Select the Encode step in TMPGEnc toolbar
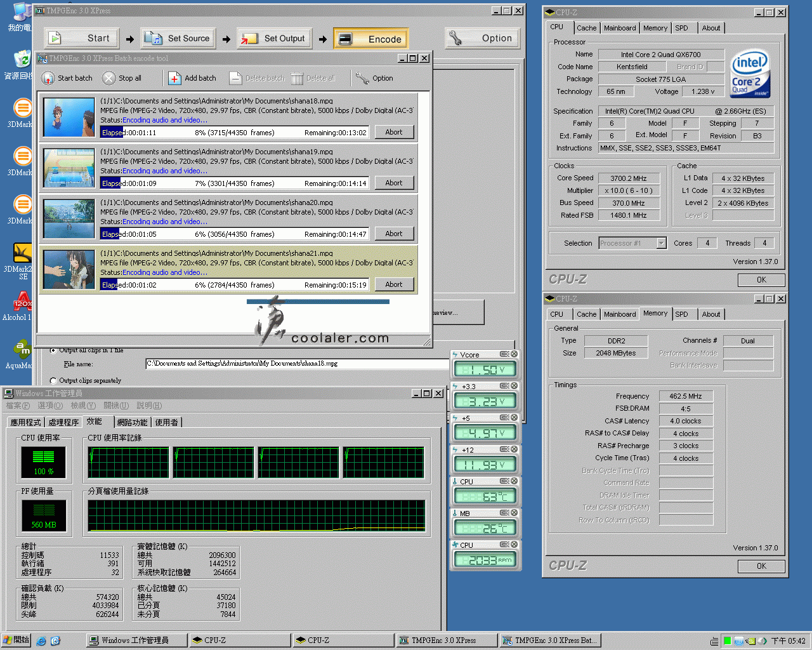812x650 pixels. click(x=370, y=39)
